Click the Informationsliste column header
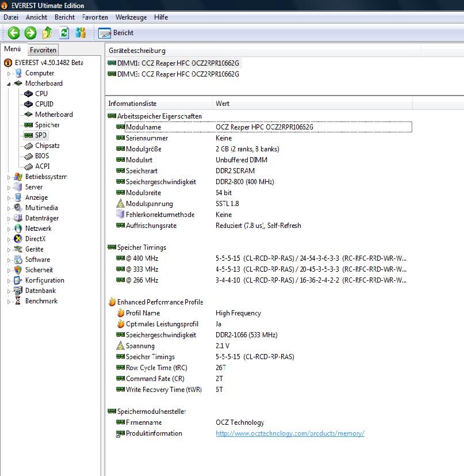Image resolution: width=464 pixels, height=476 pixels. click(159, 104)
